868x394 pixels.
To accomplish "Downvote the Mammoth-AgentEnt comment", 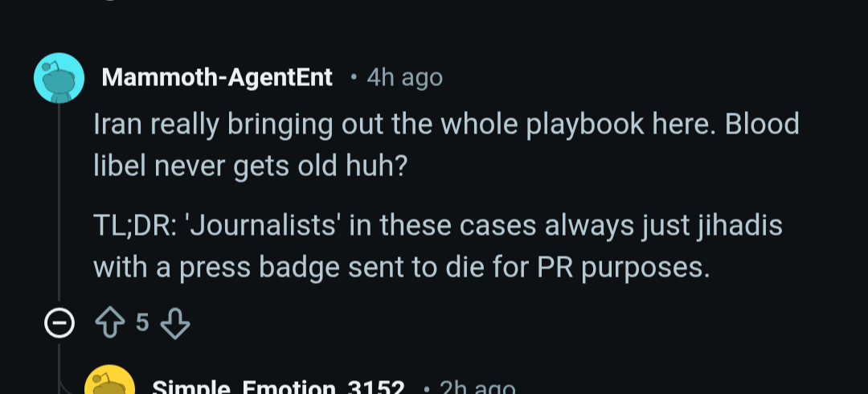I will coord(175,323).
